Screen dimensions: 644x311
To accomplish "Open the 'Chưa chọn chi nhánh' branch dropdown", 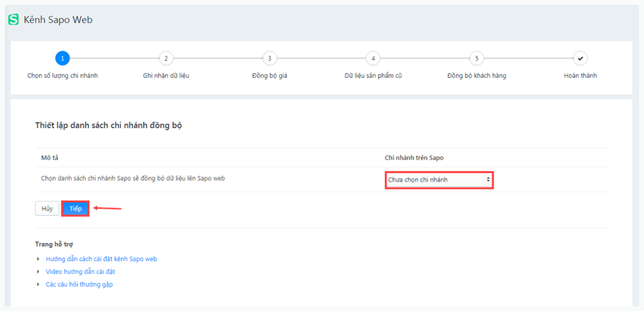I will pyautogui.click(x=439, y=179).
